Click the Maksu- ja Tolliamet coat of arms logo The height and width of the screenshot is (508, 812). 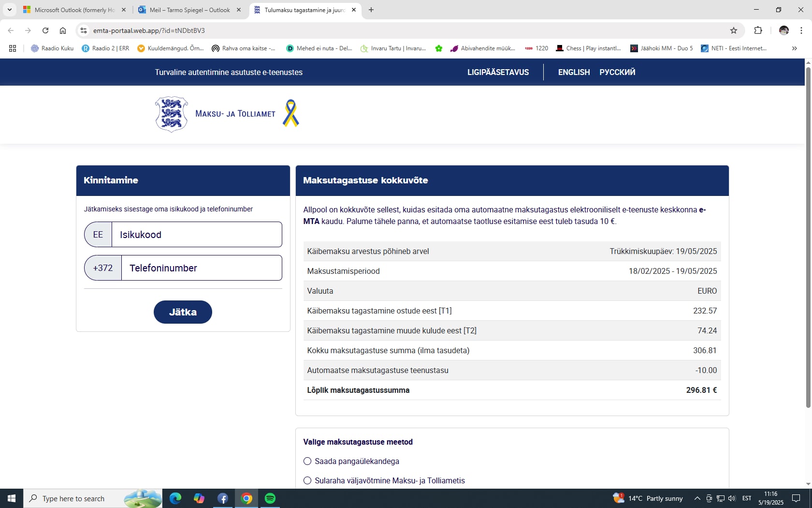(x=172, y=114)
